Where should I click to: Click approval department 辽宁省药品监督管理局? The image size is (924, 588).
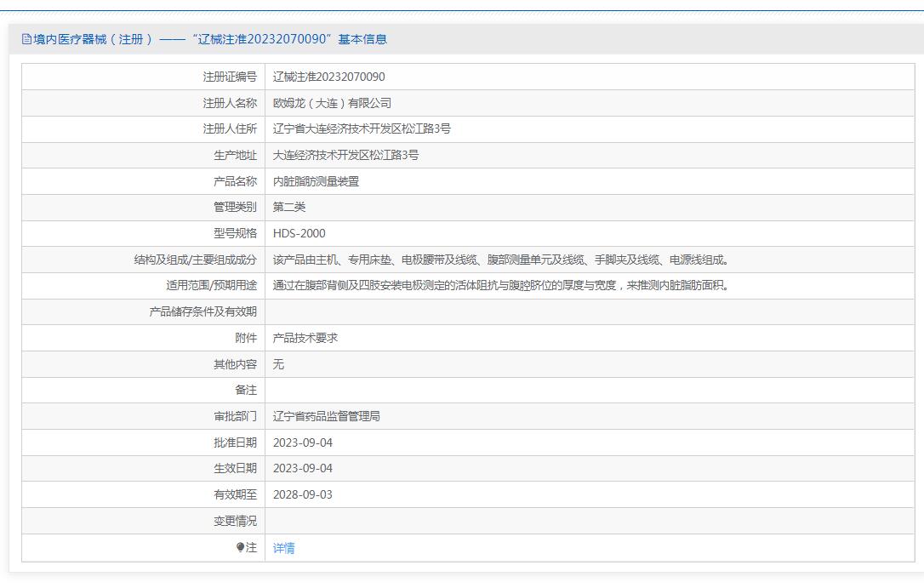(x=327, y=417)
